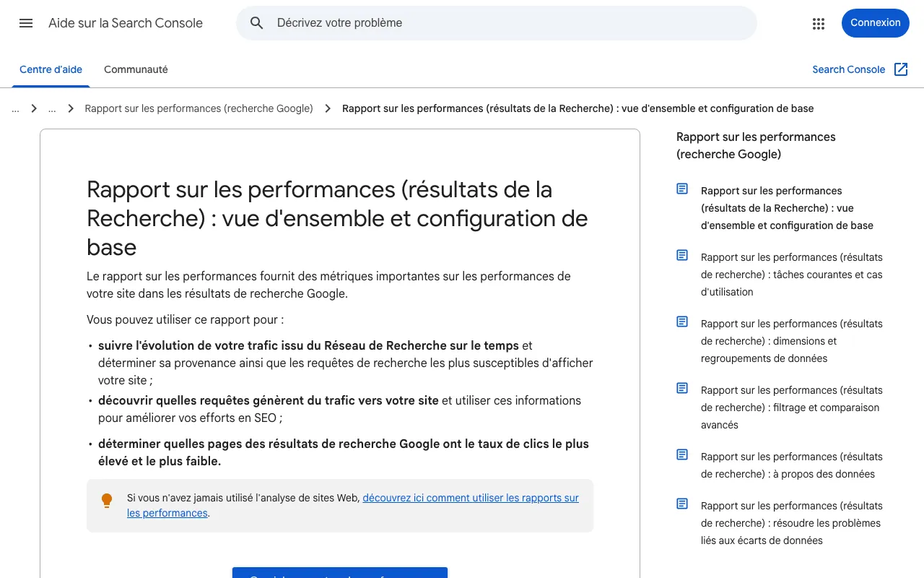Image resolution: width=924 pixels, height=578 pixels.
Task: Go to 'Aide sur la Search Console' home
Action: [126, 23]
